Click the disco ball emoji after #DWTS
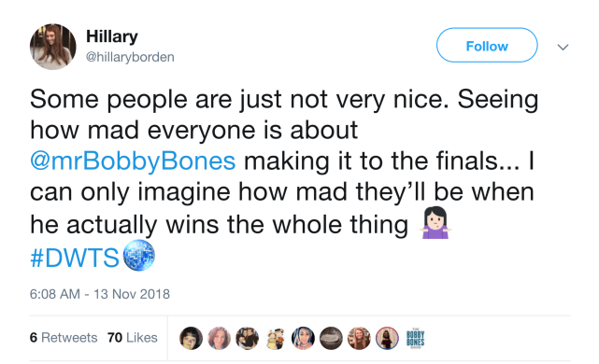Image resolution: width=599 pixels, height=364 pixels. (x=139, y=255)
